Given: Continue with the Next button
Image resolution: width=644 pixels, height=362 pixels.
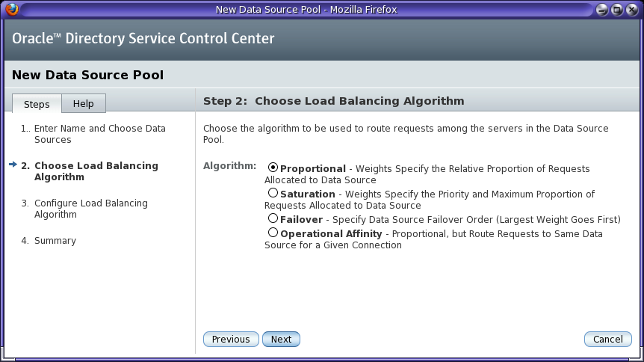Looking at the screenshot, I should (282, 340).
